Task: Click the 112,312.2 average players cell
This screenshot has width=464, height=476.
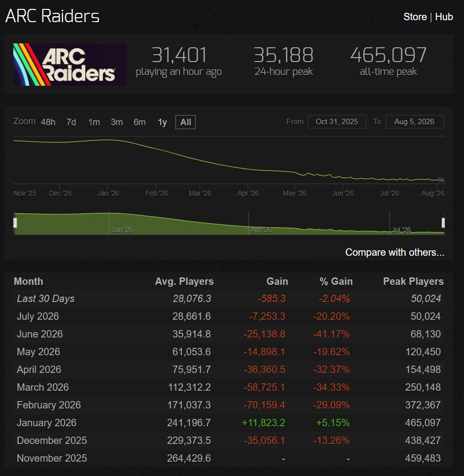Action: 189,387
